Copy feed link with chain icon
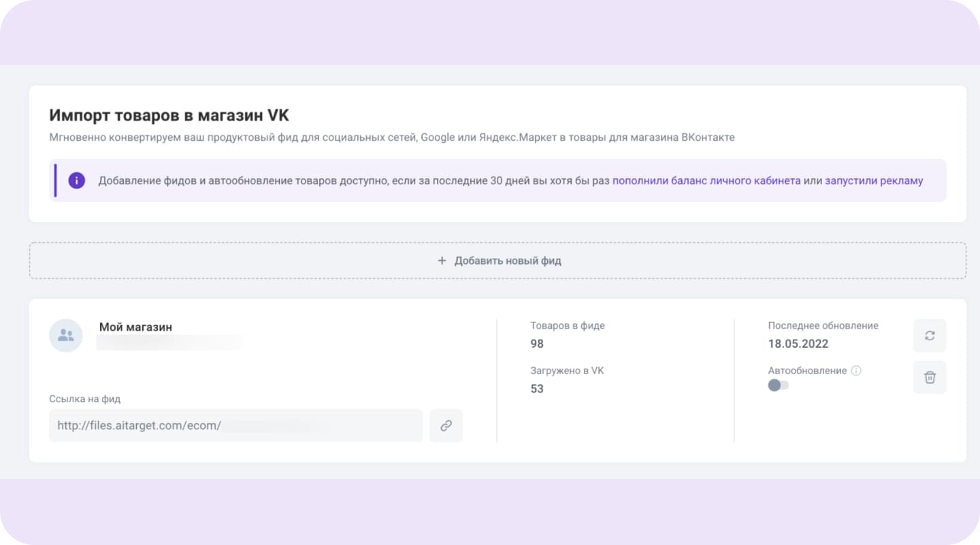 [x=446, y=425]
